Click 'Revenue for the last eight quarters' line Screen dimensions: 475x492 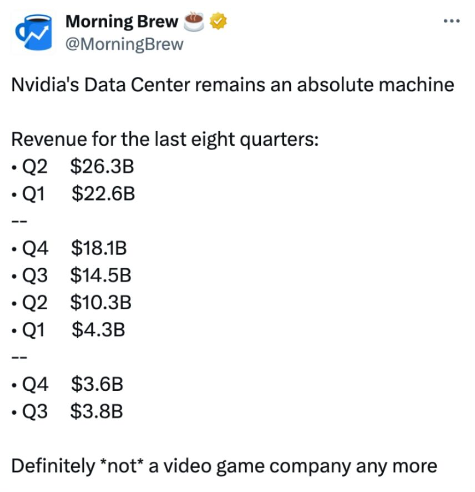point(165,139)
